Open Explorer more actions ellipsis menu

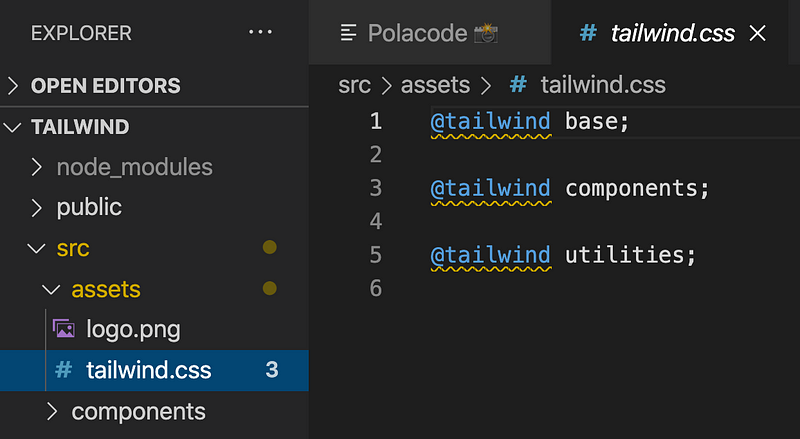260,32
